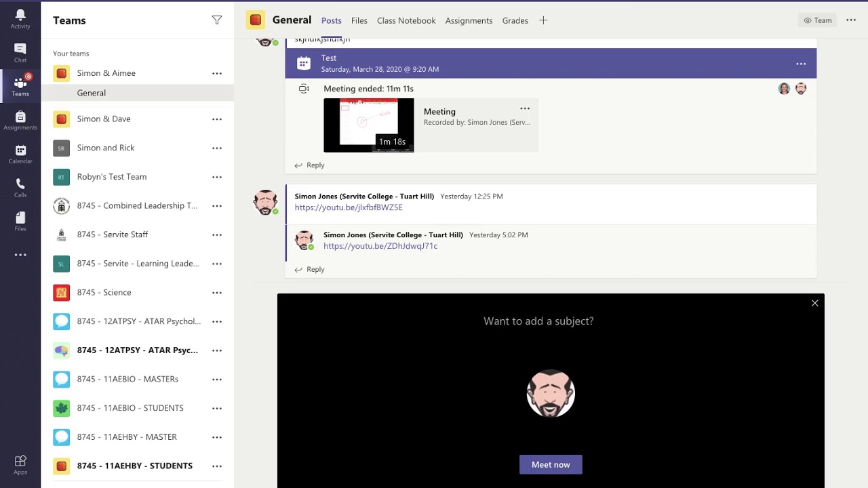Click the 8745 - 11AEHBY - MASTER team icon

pyautogui.click(x=61, y=437)
